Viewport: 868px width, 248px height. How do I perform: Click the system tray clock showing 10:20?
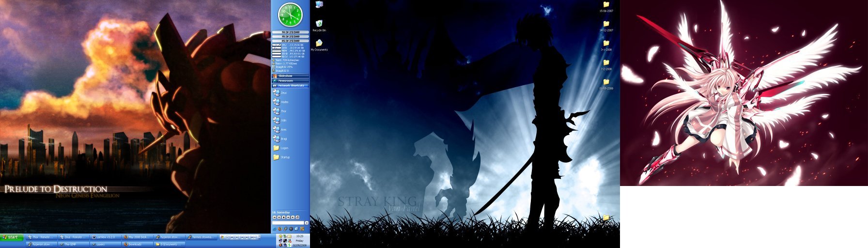click(300, 236)
